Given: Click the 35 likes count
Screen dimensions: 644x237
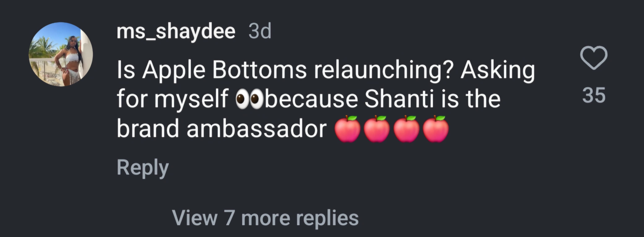Looking at the screenshot, I should click(x=594, y=95).
